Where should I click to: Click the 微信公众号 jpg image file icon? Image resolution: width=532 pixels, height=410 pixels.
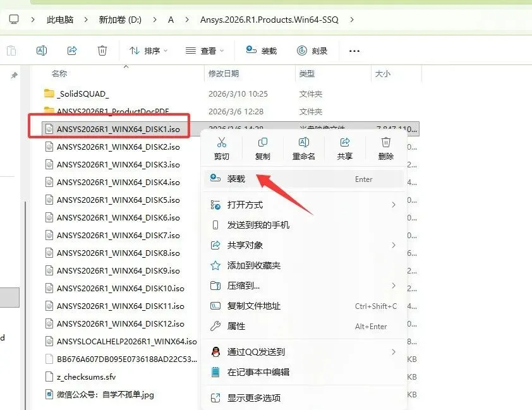pos(49,394)
